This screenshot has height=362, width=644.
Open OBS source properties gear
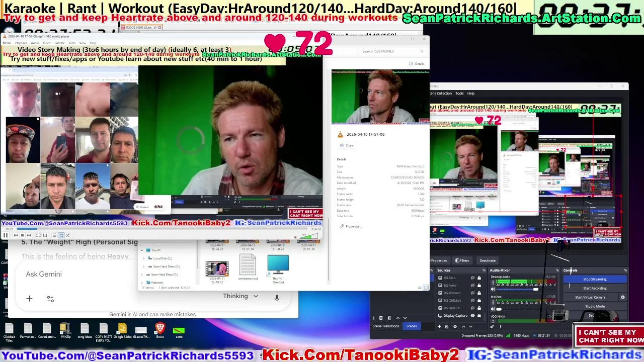[x=455, y=326]
